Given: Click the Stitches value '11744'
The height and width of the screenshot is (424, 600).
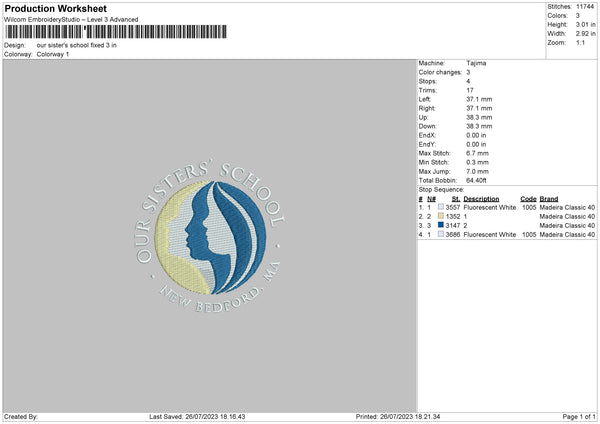Looking at the screenshot, I should 585,7.
